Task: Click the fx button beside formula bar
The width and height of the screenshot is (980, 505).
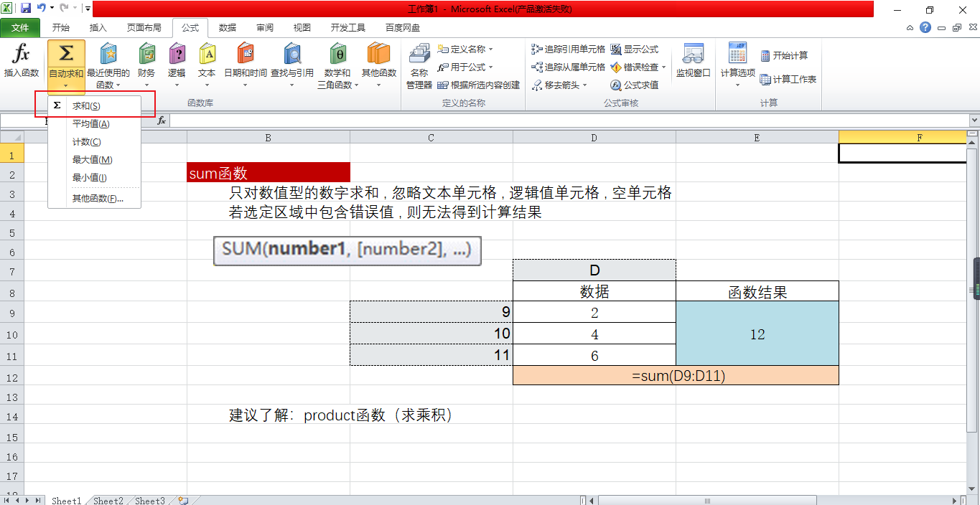Action: click(162, 121)
